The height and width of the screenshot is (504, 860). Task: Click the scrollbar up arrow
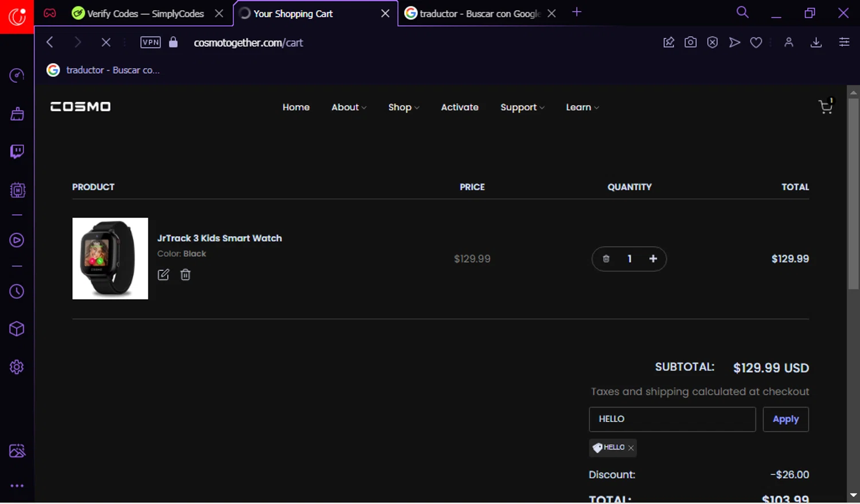pos(853,92)
